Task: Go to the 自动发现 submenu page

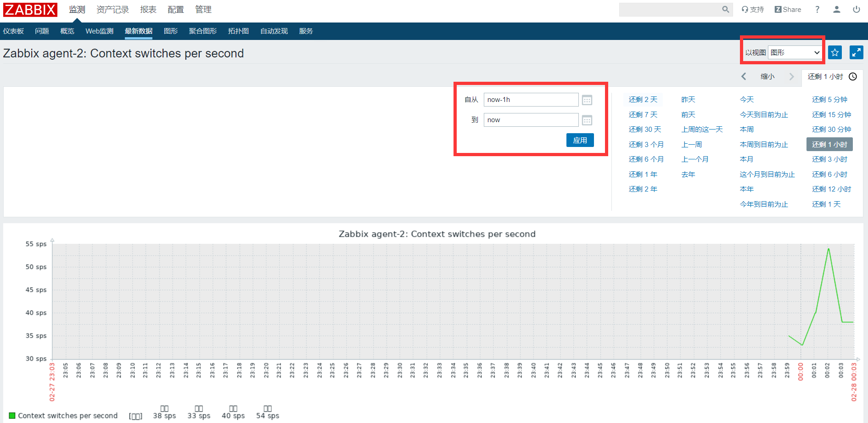Action: tap(274, 31)
